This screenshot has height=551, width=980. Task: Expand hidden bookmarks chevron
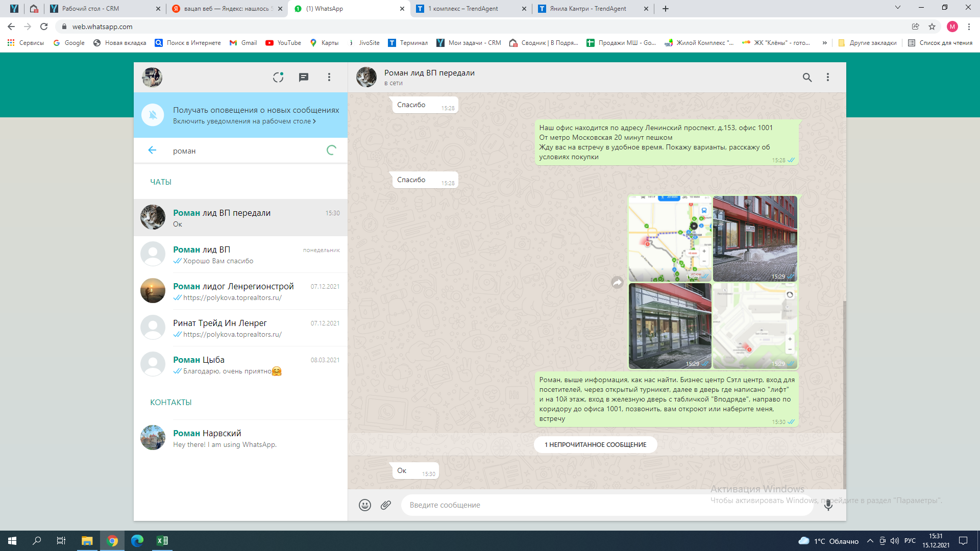click(824, 43)
